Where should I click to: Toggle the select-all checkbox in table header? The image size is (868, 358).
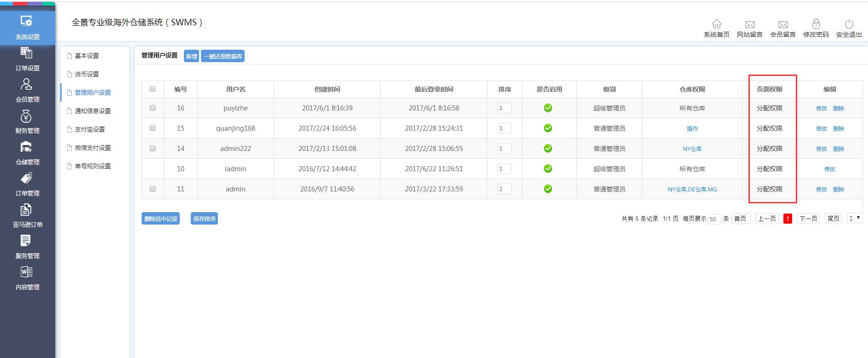click(153, 89)
